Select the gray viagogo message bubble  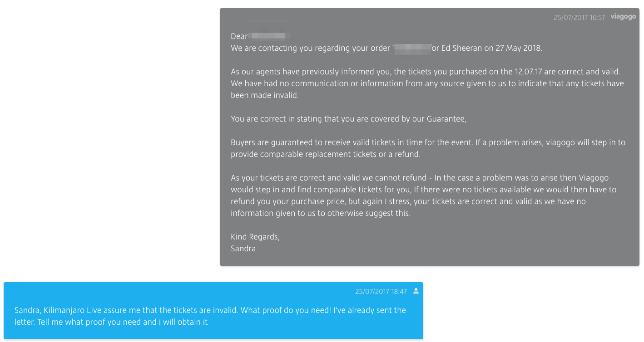[430, 136]
